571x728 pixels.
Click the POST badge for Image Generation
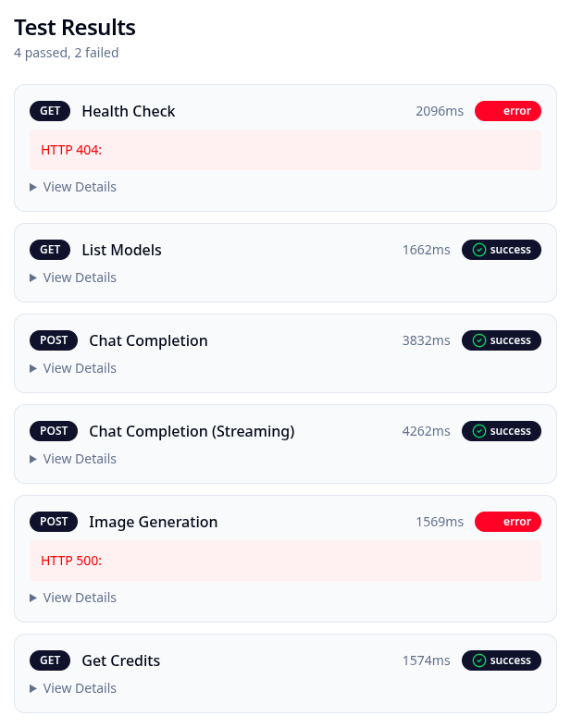point(54,522)
